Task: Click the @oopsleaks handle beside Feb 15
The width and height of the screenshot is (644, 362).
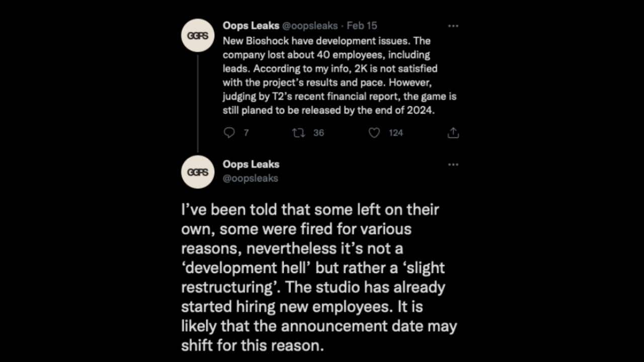Action: [309, 26]
